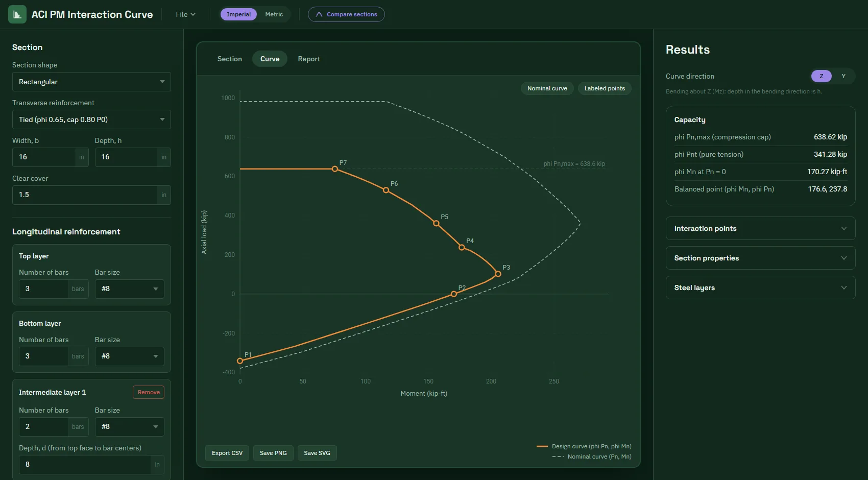The image size is (868, 480).
Task: Click the phi Pn,max value 638.62 kip
Action: [x=830, y=137]
